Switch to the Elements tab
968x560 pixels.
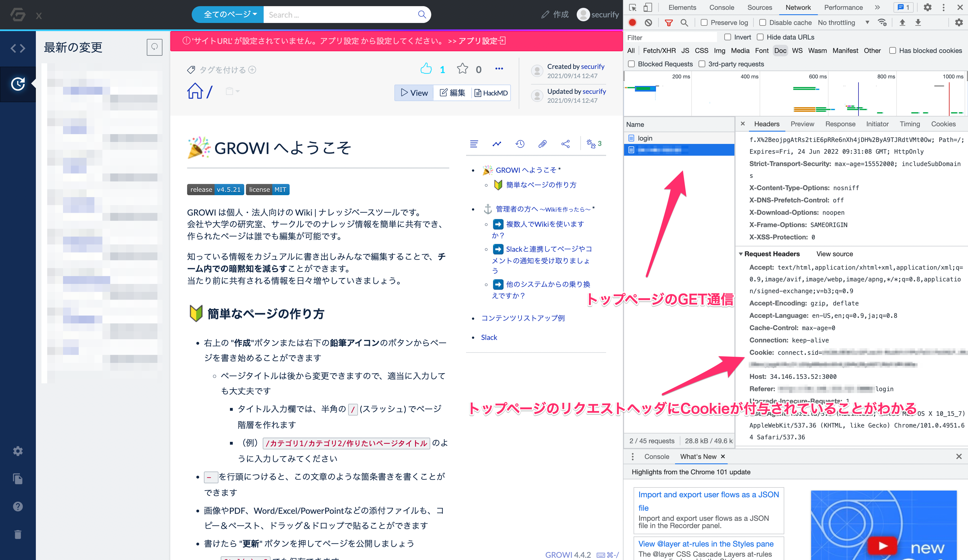682,7
